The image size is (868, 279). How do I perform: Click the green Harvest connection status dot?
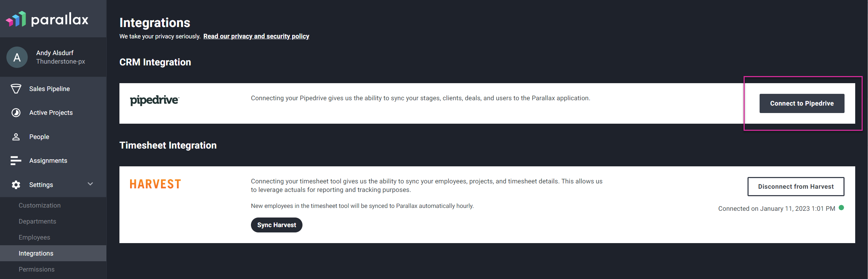841,208
